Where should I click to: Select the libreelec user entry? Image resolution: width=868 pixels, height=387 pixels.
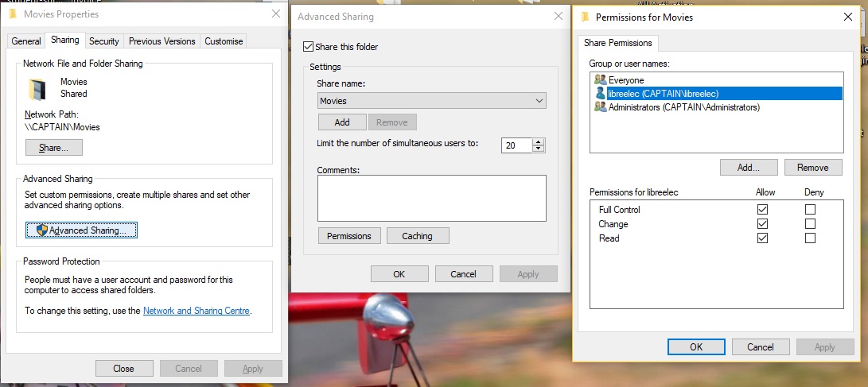(662, 94)
